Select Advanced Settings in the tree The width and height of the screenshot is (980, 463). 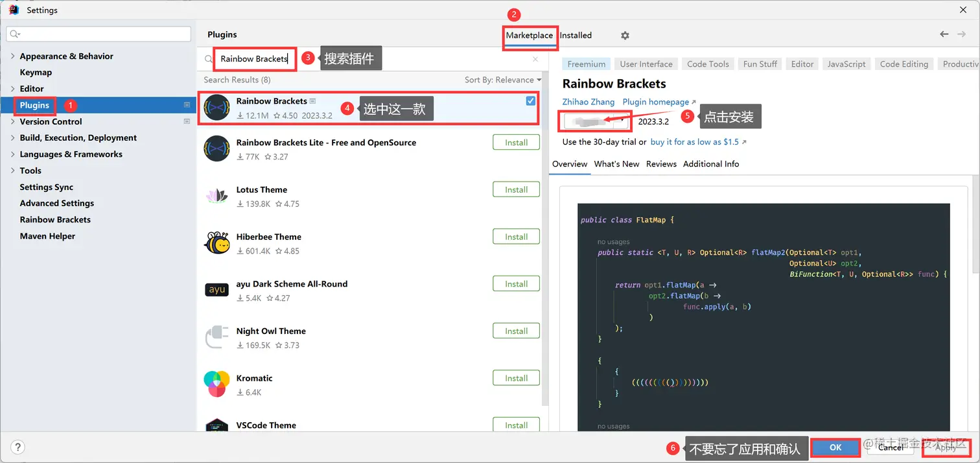coord(57,203)
